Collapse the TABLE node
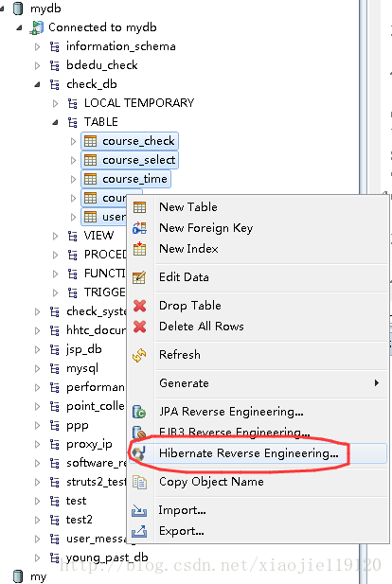 pos(55,122)
